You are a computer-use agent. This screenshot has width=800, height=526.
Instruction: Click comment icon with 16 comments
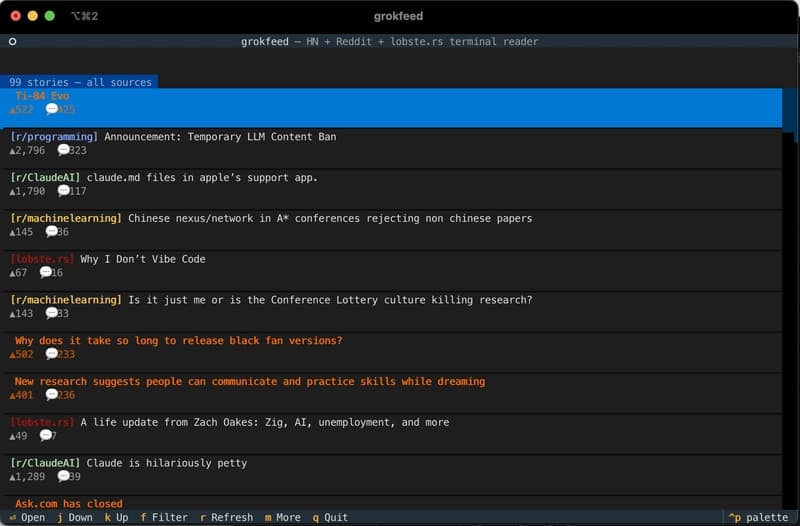click(x=46, y=272)
